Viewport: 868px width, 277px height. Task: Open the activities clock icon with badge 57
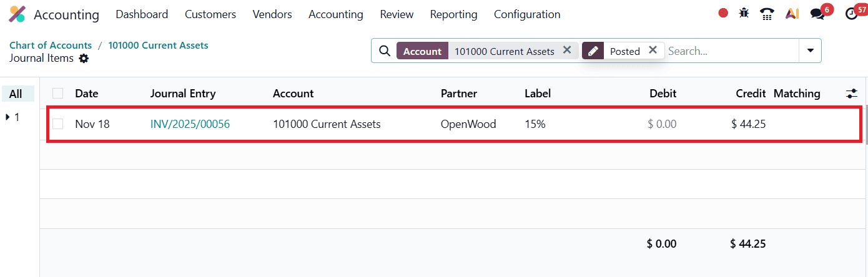852,14
